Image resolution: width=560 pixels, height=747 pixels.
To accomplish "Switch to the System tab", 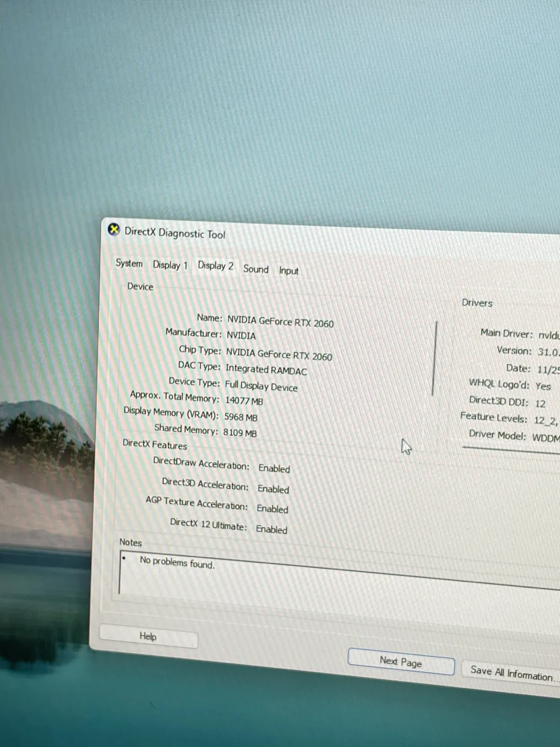I will click(129, 264).
